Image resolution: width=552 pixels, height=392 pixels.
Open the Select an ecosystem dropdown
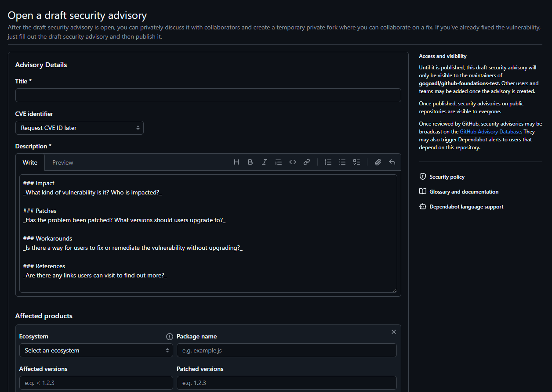pos(96,350)
